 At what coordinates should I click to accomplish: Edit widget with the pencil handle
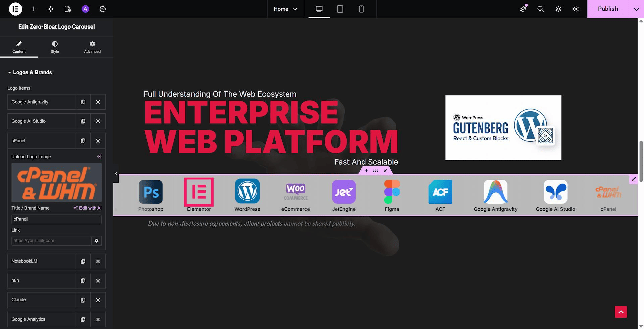[x=634, y=179]
